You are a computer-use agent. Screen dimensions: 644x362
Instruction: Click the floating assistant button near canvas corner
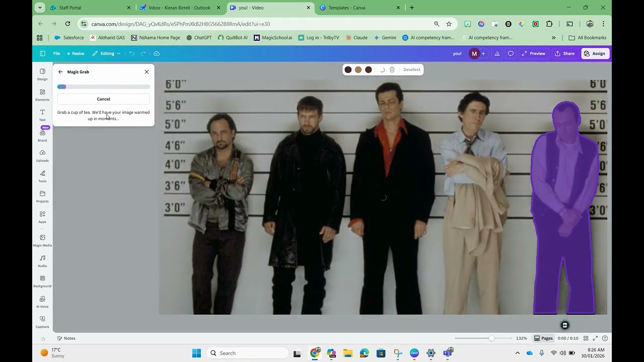[565, 325]
